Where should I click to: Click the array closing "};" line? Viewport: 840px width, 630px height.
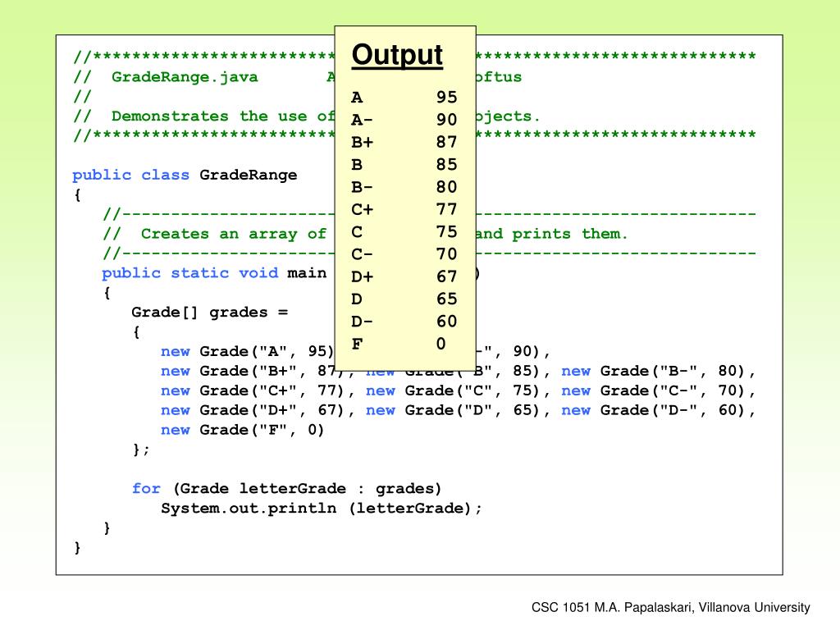point(141,450)
